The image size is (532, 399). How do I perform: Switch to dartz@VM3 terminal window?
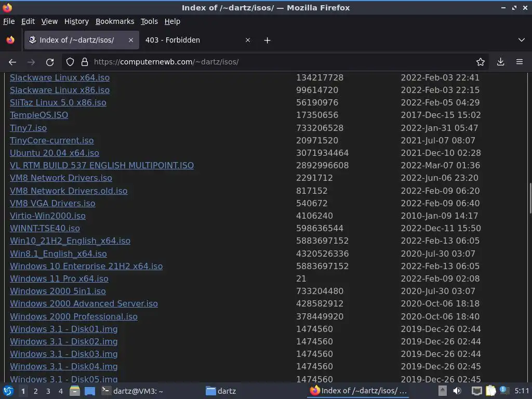pyautogui.click(x=132, y=391)
